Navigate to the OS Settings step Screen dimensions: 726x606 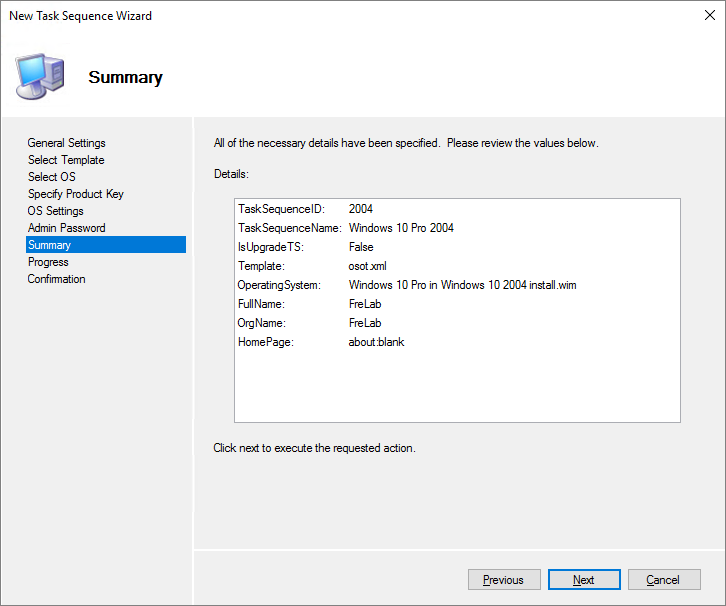tap(56, 211)
